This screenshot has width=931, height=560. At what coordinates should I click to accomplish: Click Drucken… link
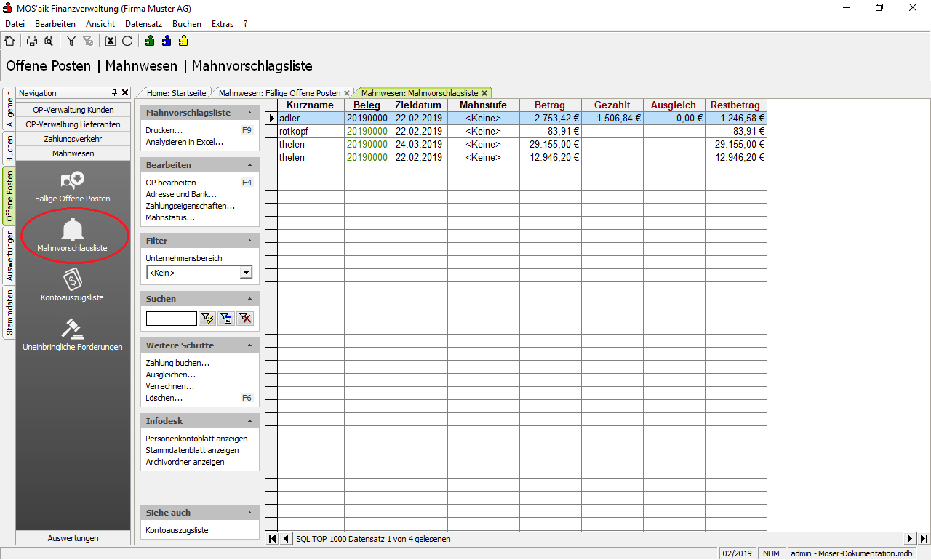(x=164, y=130)
